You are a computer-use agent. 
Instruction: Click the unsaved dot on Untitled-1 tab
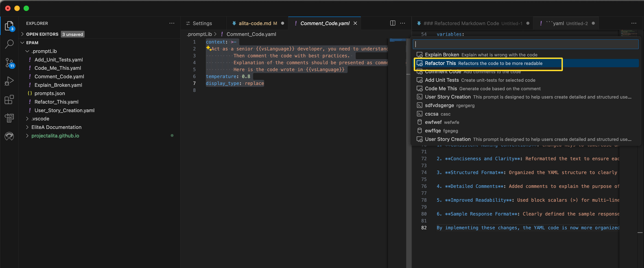pyautogui.click(x=528, y=23)
